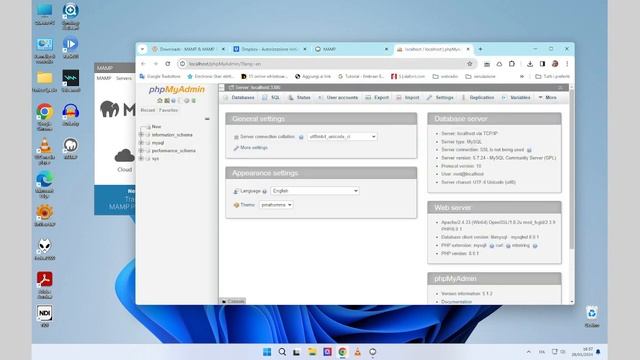Screen dimensions: 640x360
Task: Click the phpMyAdmin logo
Action: point(177,89)
